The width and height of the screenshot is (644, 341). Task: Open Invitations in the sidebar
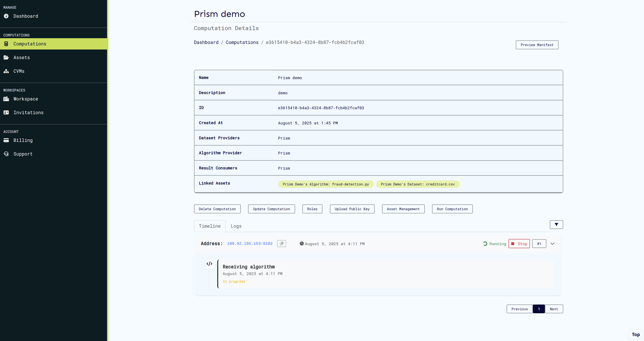(x=28, y=113)
